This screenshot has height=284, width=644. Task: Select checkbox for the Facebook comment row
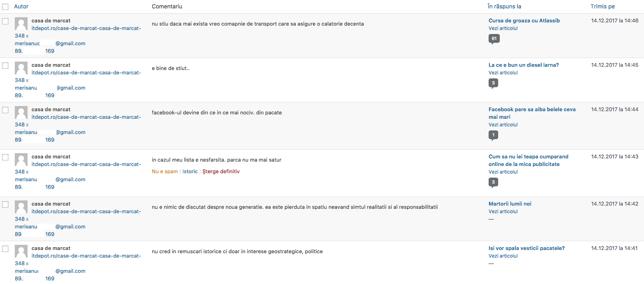point(5,110)
